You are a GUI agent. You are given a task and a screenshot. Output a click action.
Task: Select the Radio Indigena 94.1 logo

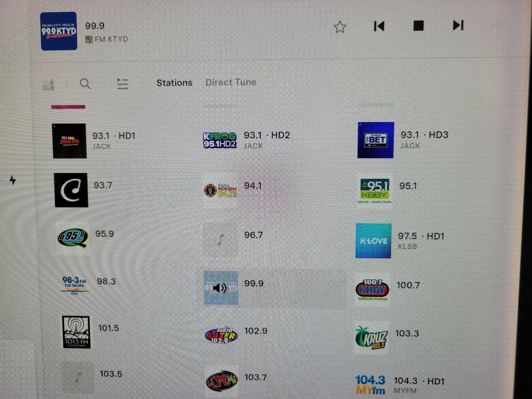221,190
